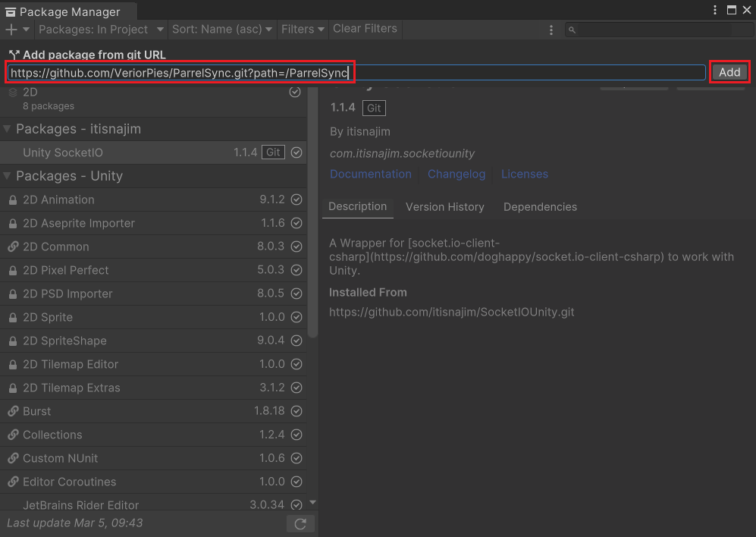Viewport: 756px width, 537px height.
Task: Maximize the Package Manager window
Action: [x=732, y=10]
